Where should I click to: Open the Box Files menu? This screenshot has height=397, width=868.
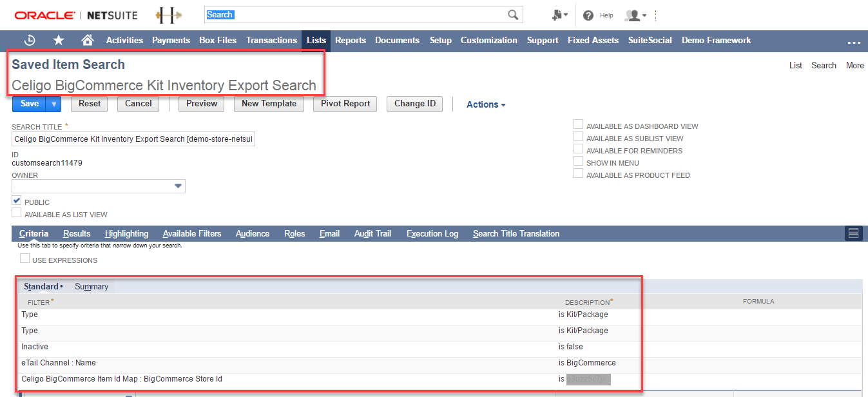(x=218, y=40)
